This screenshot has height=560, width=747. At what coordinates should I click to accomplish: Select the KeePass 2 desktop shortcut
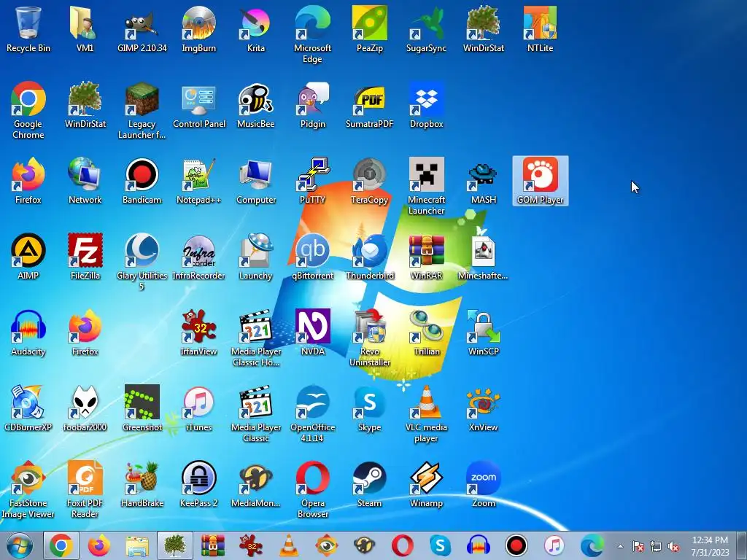198,485
